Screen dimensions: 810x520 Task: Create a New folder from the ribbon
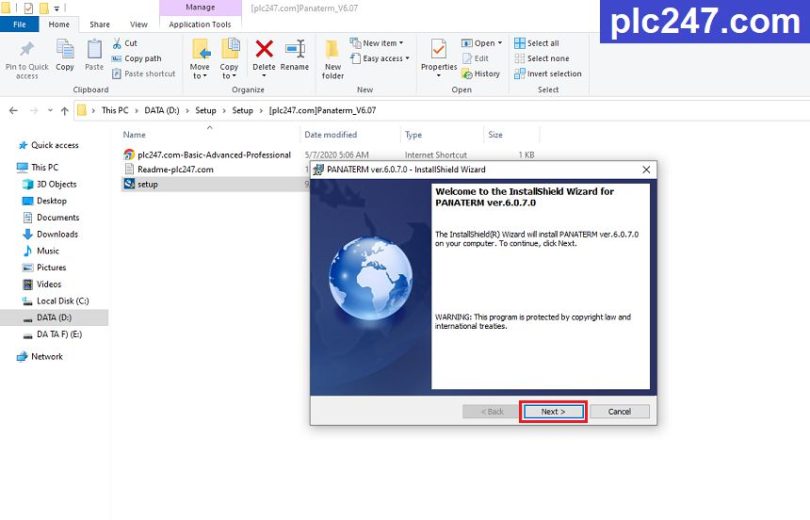point(333,56)
